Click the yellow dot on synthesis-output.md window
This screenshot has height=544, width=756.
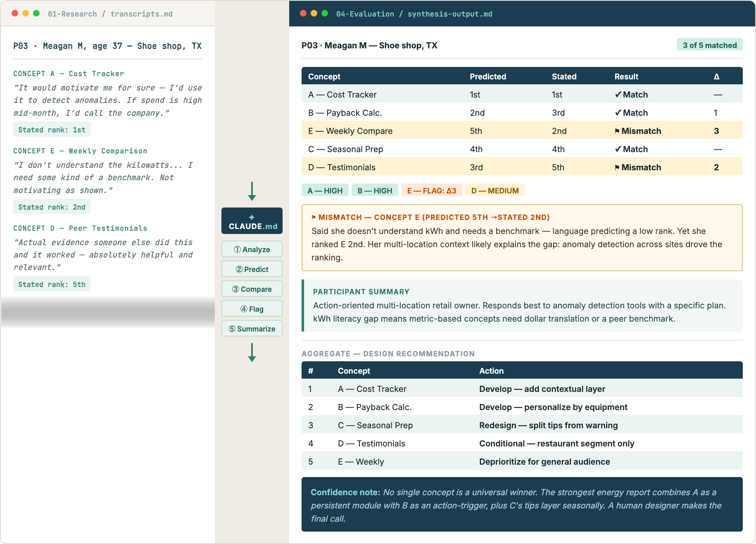tap(314, 13)
